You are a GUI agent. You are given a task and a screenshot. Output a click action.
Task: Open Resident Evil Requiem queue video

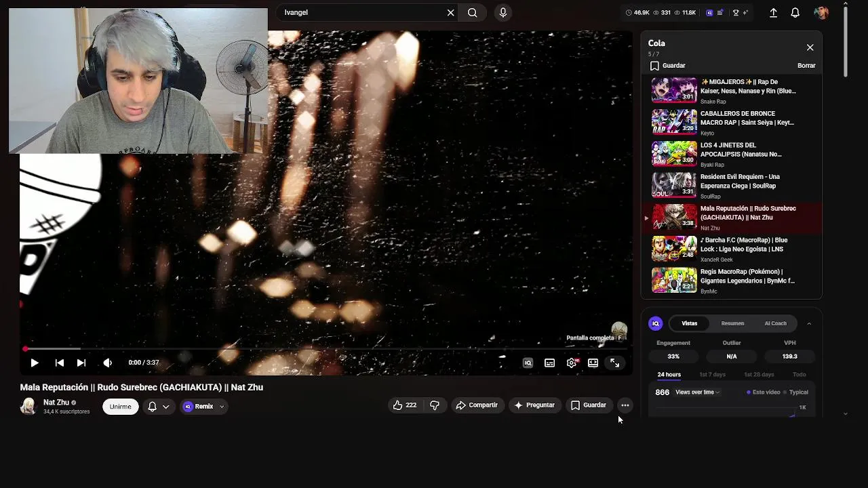point(732,186)
